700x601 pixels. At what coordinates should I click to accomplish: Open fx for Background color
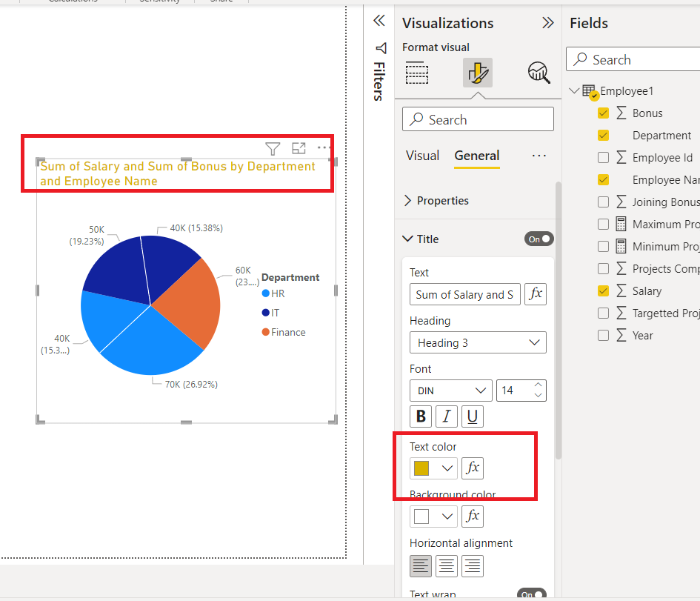473,517
